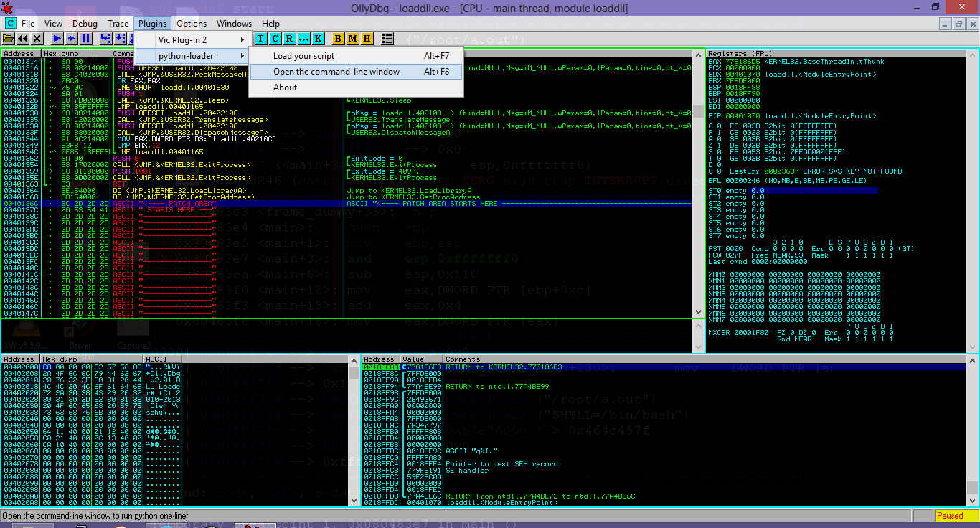Viewport: 980px width, 528px height.
Task: Select the python-loader submenu entry
Action: (192, 56)
